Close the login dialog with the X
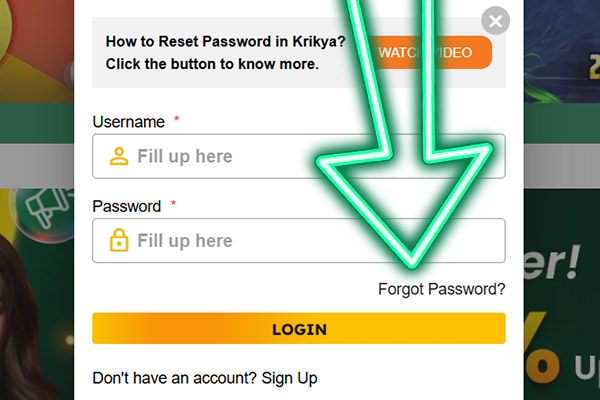The width and height of the screenshot is (600, 400). click(x=495, y=20)
